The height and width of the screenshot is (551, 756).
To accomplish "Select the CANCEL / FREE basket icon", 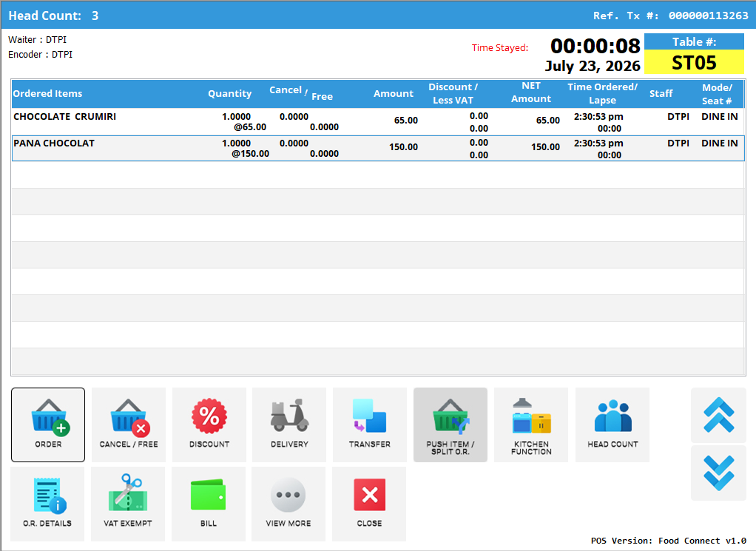I will tap(128, 425).
